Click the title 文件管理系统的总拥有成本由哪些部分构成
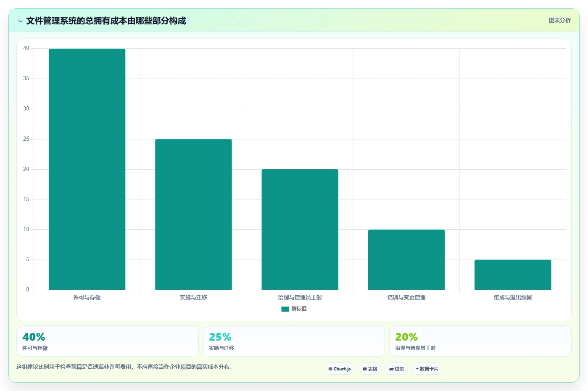Image resolution: width=588 pixels, height=391 pixels. (x=106, y=21)
